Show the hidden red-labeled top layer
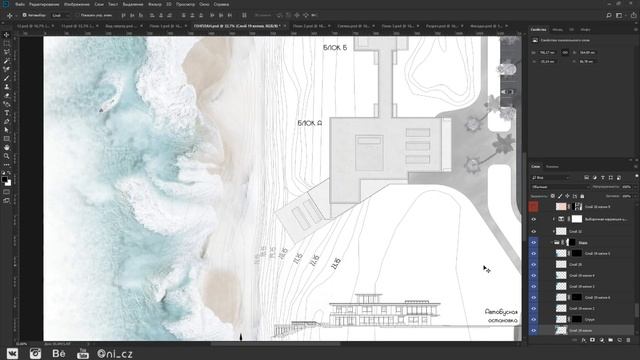Viewport: 640px width, 360px height. click(533, 207)
